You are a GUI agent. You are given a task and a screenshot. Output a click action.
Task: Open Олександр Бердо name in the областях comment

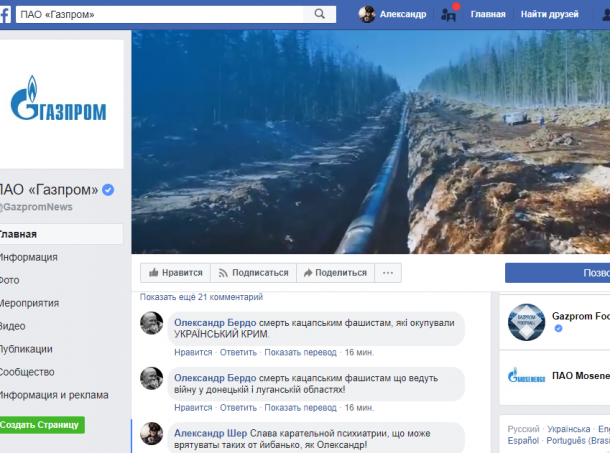pyautogui.click(x=215, y=378)
